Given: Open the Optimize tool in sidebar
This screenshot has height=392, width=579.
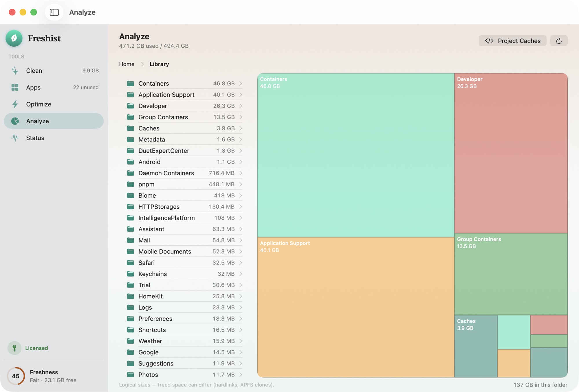Looking at the screenshot, I should pos(54,104).
